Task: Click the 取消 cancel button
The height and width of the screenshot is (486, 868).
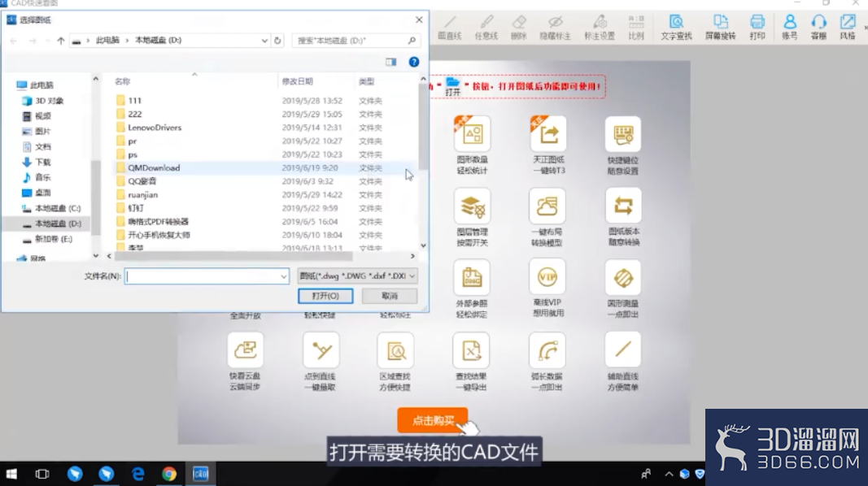Action: (x=390, y=296)
